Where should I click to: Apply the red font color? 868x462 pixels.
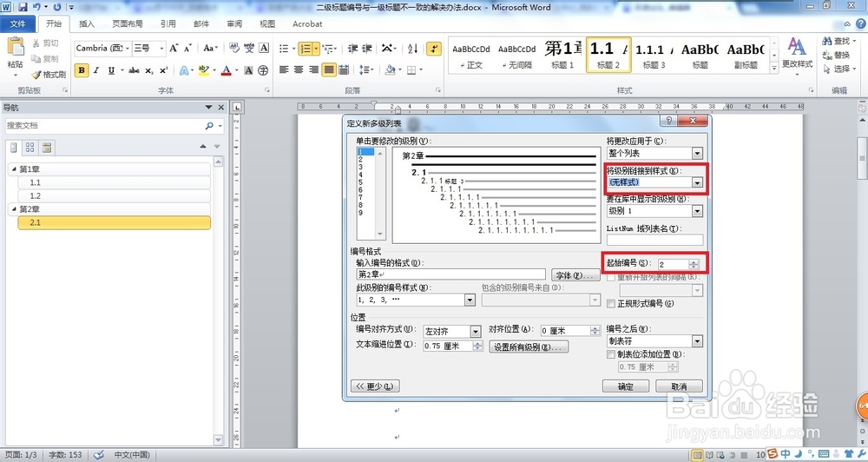pyautogui.click(x=226, y=70)
